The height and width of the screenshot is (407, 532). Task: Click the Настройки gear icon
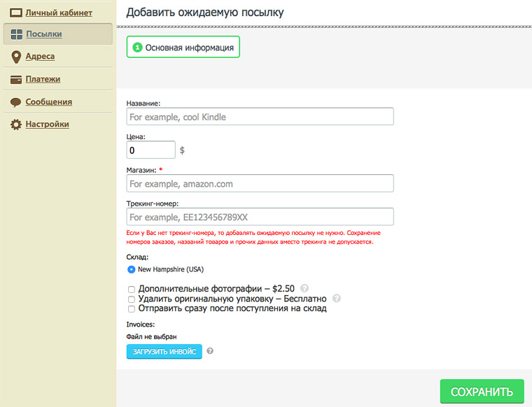tap(15, 124)
